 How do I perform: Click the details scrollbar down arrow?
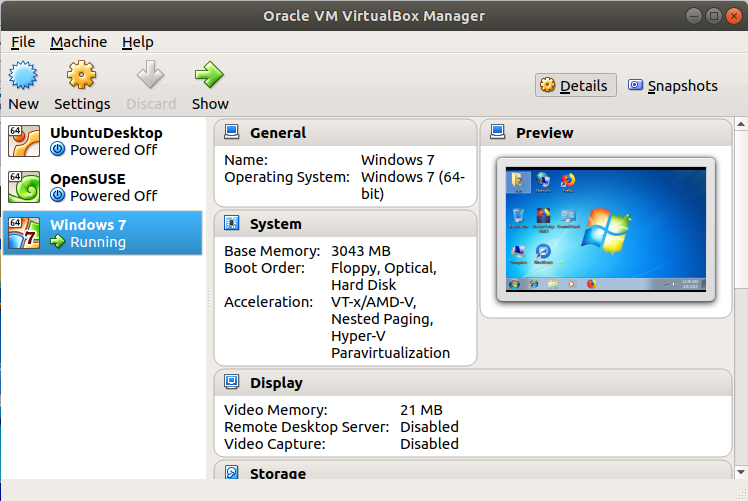pyautogui.click(x=741, y=472)
